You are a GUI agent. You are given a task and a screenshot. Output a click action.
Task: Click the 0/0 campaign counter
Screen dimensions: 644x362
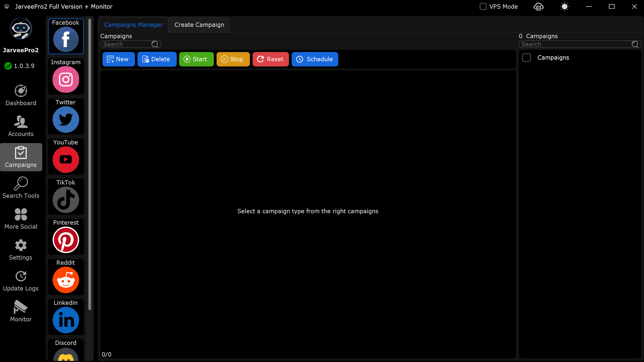[x=107, y=354]
